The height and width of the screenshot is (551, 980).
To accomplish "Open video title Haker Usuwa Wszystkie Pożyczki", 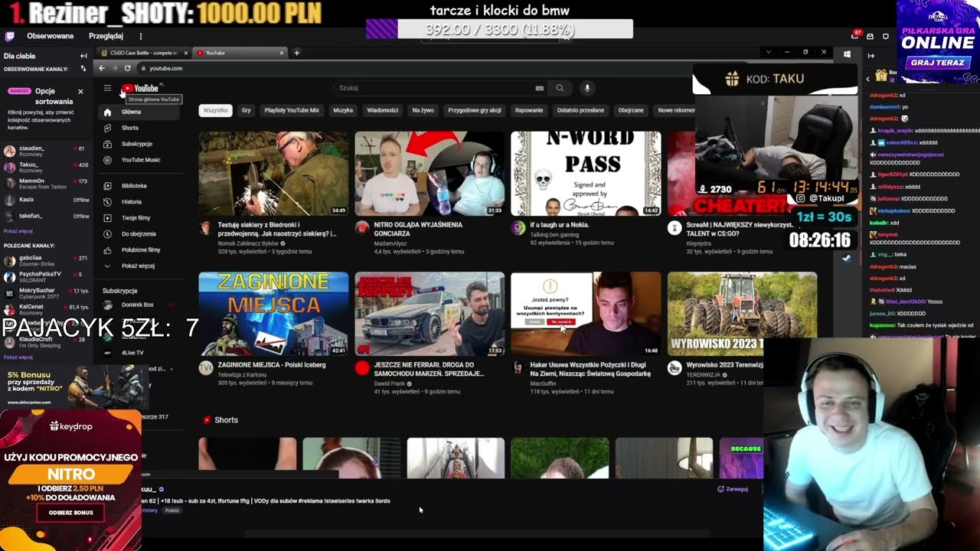I will click(x=590, y=370).
